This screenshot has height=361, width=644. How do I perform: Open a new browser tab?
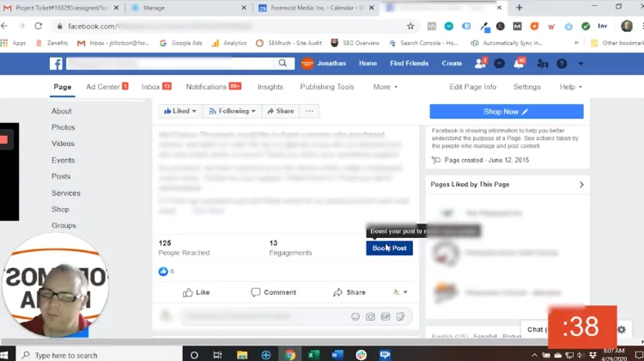tap(519, 8)
